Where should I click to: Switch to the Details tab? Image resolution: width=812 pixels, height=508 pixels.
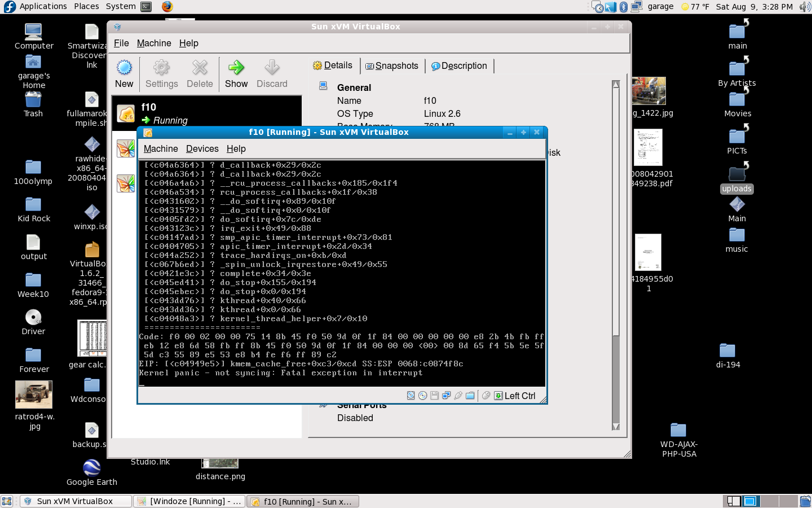(333, 65)
